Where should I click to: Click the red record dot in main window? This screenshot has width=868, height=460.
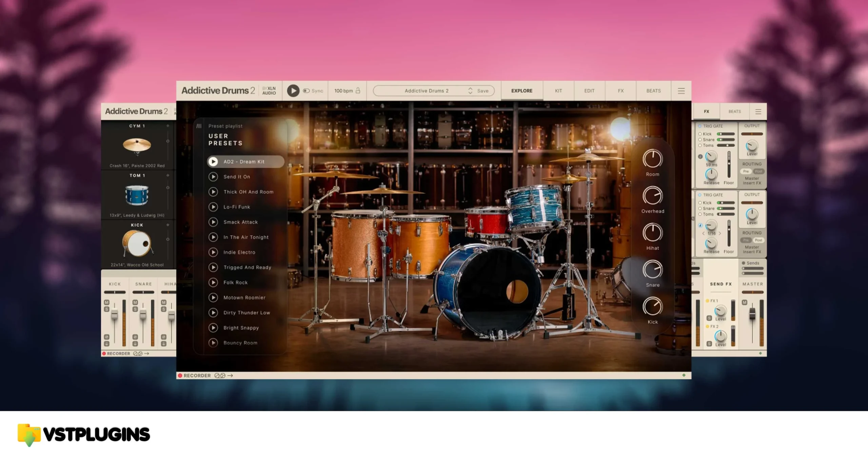coord(180,375)
